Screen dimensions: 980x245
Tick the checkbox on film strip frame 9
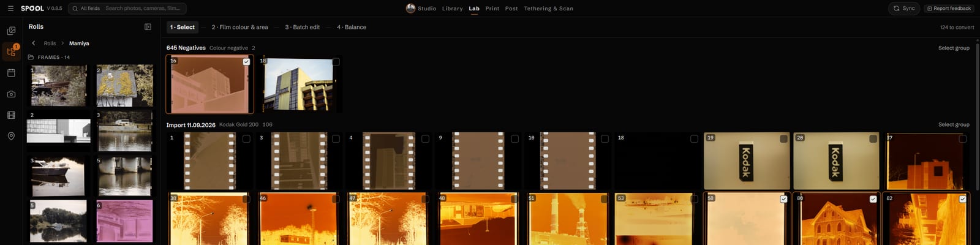click(x=514, y=139)
